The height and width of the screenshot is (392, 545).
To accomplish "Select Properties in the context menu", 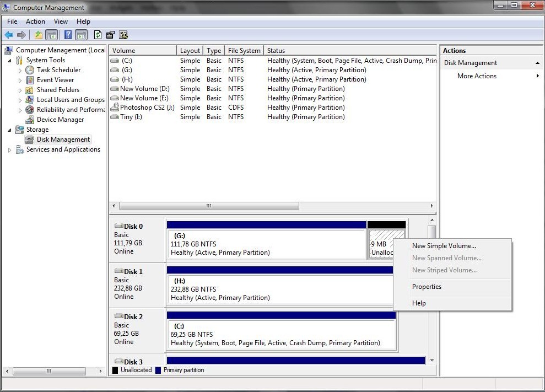I will click(427, 287).
